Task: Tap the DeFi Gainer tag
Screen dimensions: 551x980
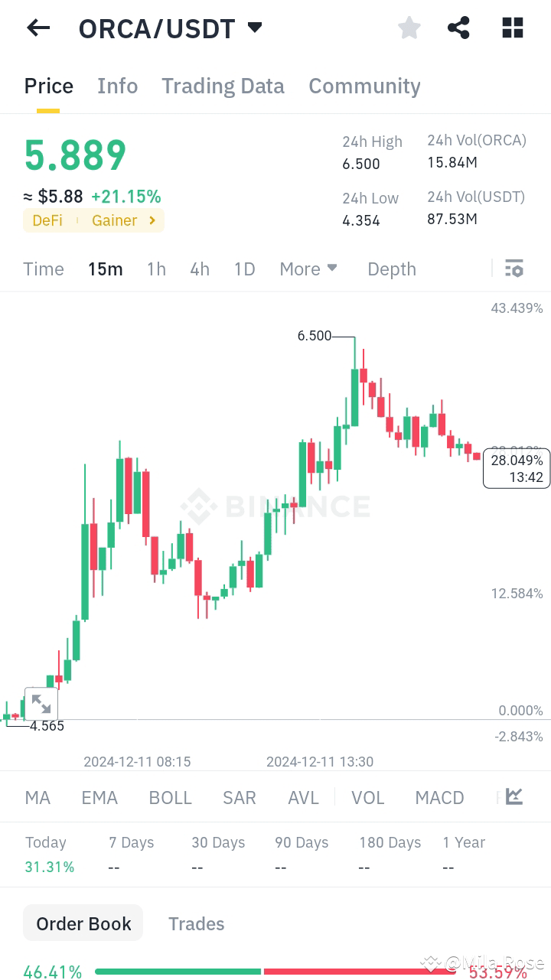Action: point(93,220)
